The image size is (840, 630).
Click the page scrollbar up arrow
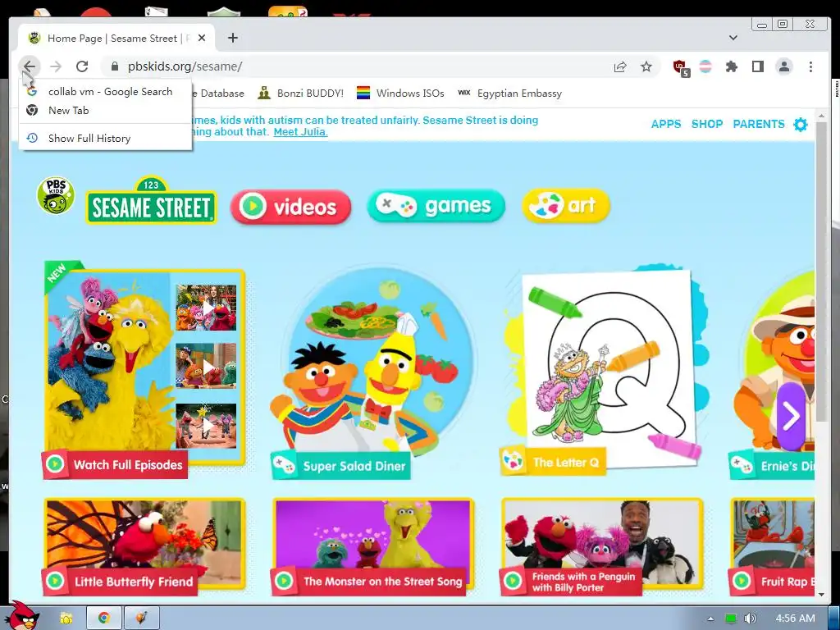click(821, 116)
